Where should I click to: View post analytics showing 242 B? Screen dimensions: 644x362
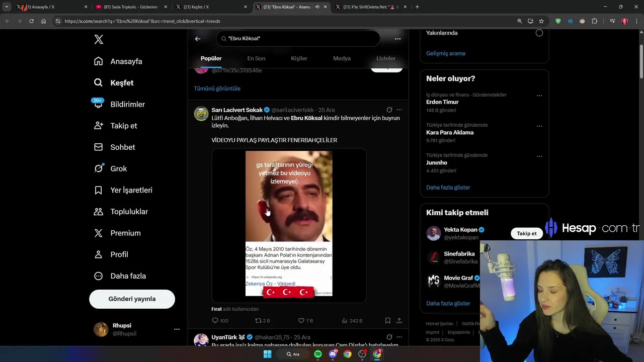[x=352, y=321]
